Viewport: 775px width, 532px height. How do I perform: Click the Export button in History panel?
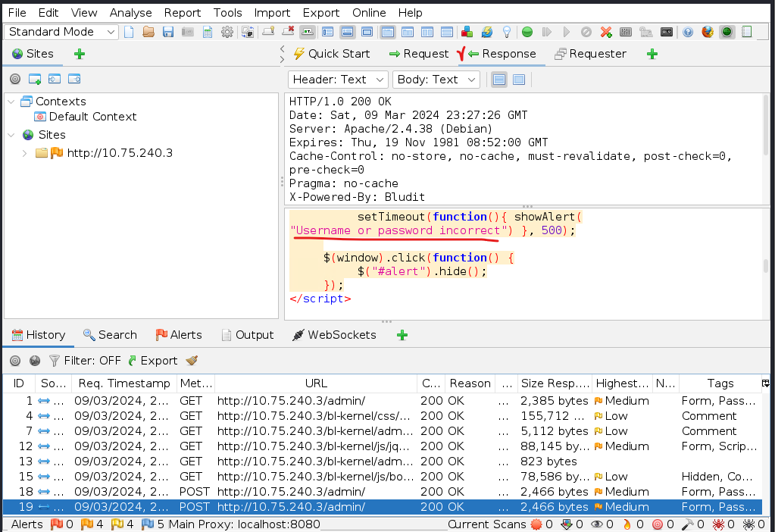coord(152,361)
